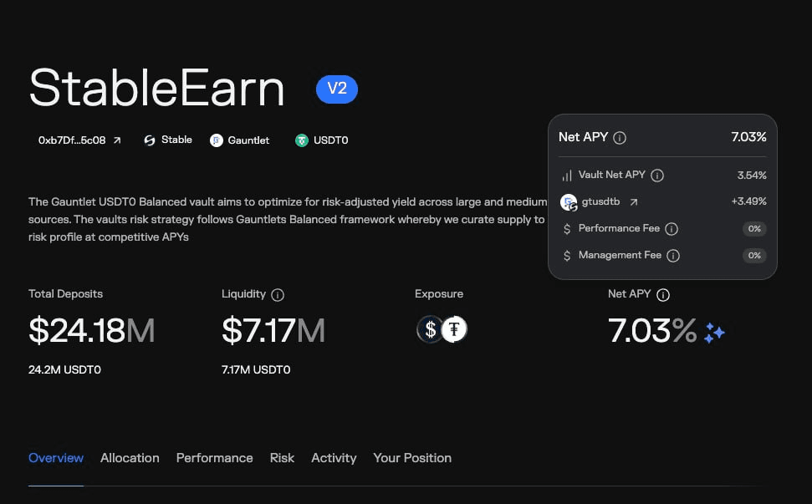Click the Tether exposure token icon
The height and width of the screenshot is (504, 812).
tap(454, 329)
